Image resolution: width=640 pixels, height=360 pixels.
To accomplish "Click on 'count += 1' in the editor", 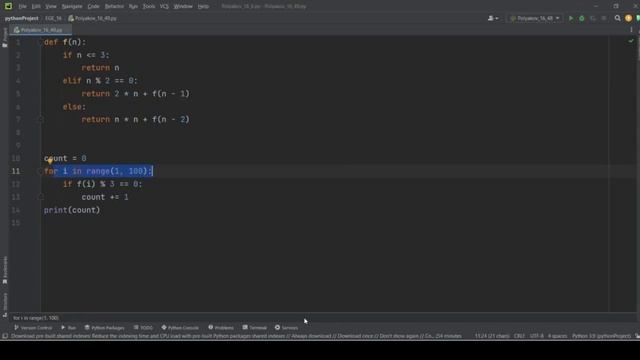I will tap(105, 197).
